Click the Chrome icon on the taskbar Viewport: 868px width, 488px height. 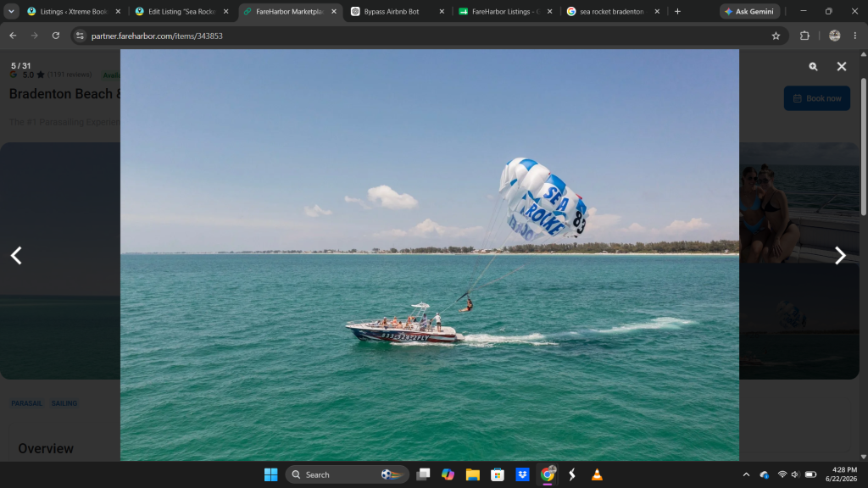click(x=548, y=474)
